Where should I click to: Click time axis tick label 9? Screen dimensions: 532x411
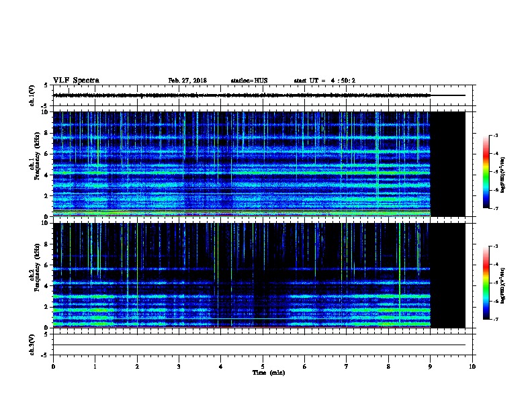pyautogui.click(x=430, y=367)
